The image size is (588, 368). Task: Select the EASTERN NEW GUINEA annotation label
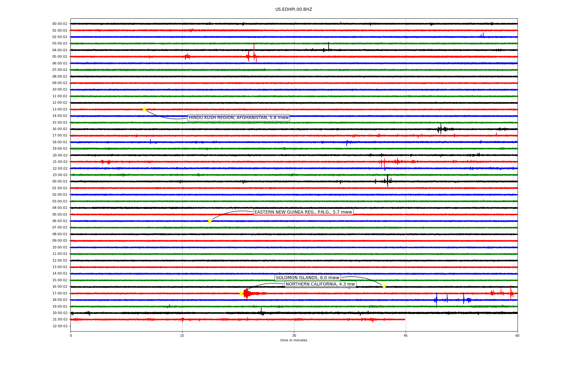coord(303,212)
